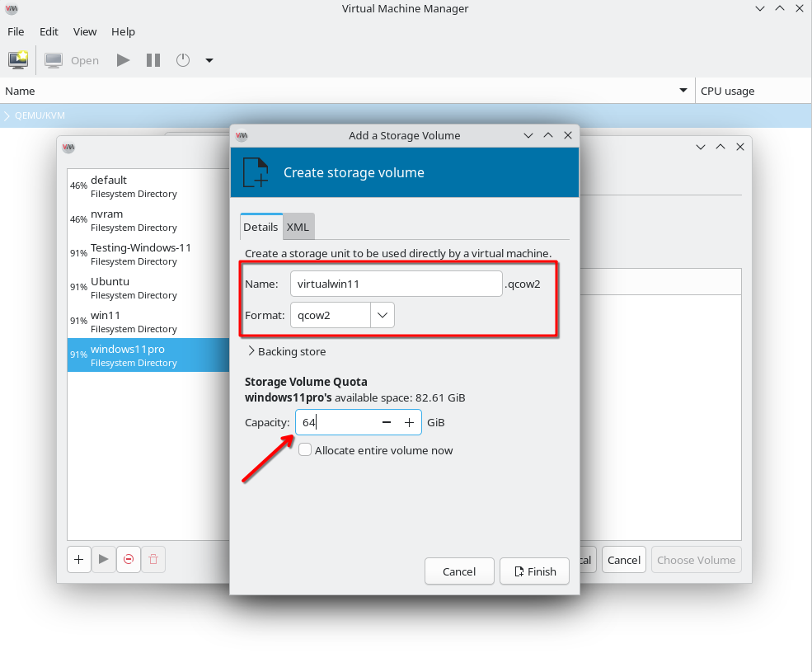Click the delete pool trash icon
812x672 pixels.
[153, 560]
